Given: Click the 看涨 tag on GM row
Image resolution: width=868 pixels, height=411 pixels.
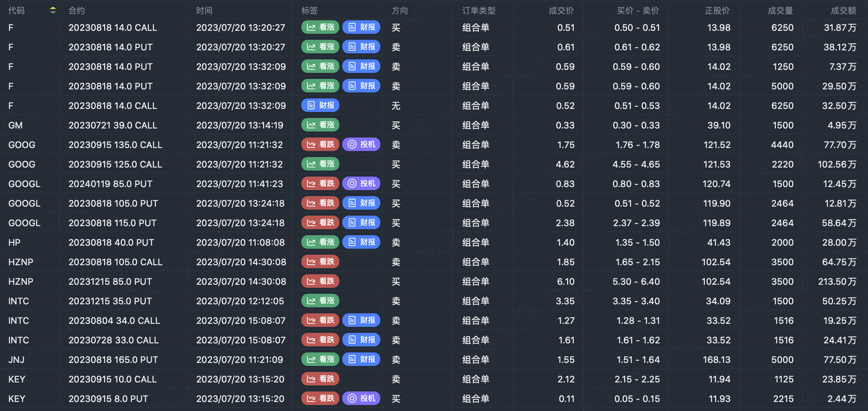Looking at the screenshot, I should [x=320, y=125].
